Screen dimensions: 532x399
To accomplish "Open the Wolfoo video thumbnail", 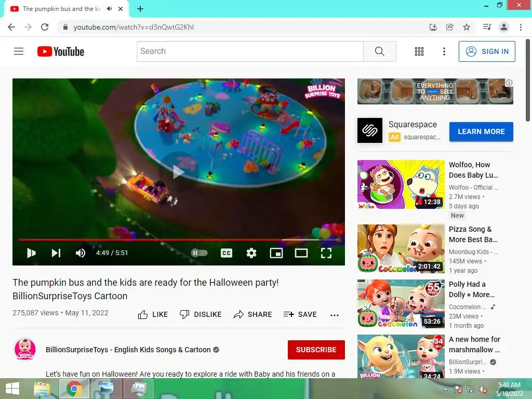I will pyautogui.click(x=401, y=184).
